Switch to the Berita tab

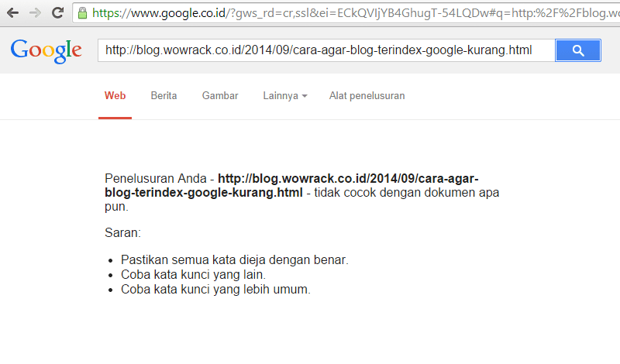click(164, 95)
